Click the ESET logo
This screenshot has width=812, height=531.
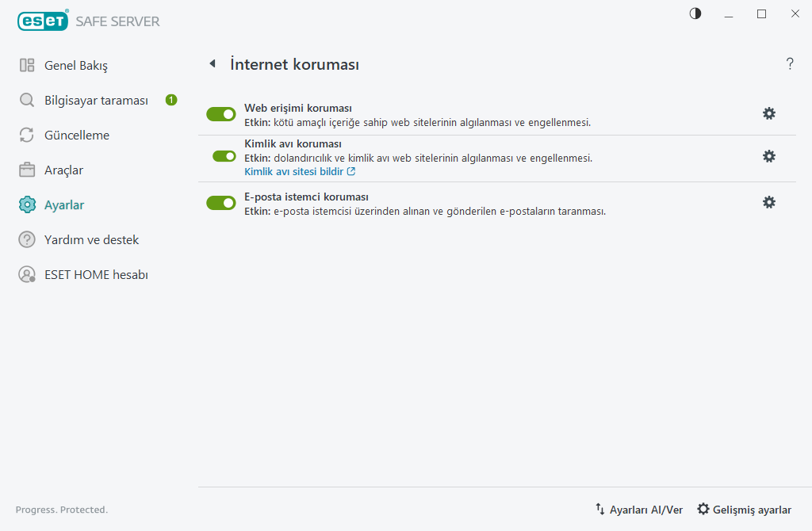(x=41, y=21)
